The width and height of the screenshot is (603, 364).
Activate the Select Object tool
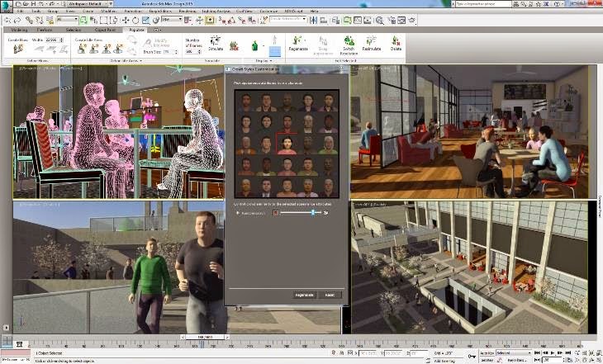(83, 21)
